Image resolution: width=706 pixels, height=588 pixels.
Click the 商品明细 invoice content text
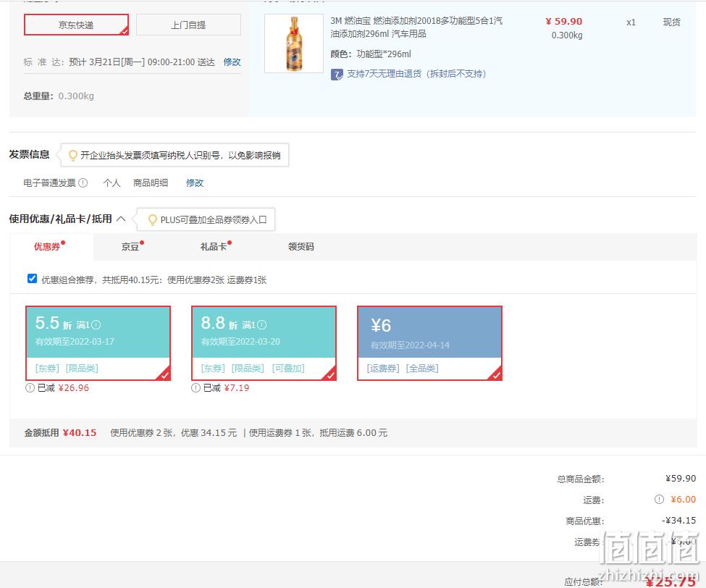[x=151, y=182]
